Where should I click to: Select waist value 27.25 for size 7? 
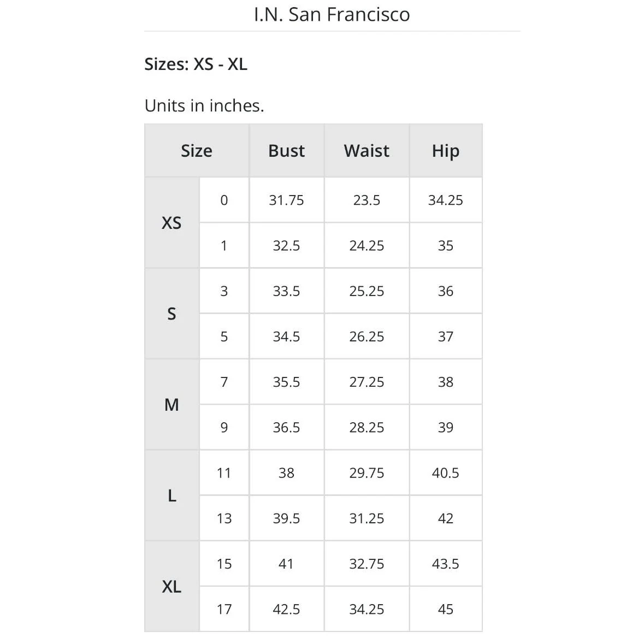point(367,382)
